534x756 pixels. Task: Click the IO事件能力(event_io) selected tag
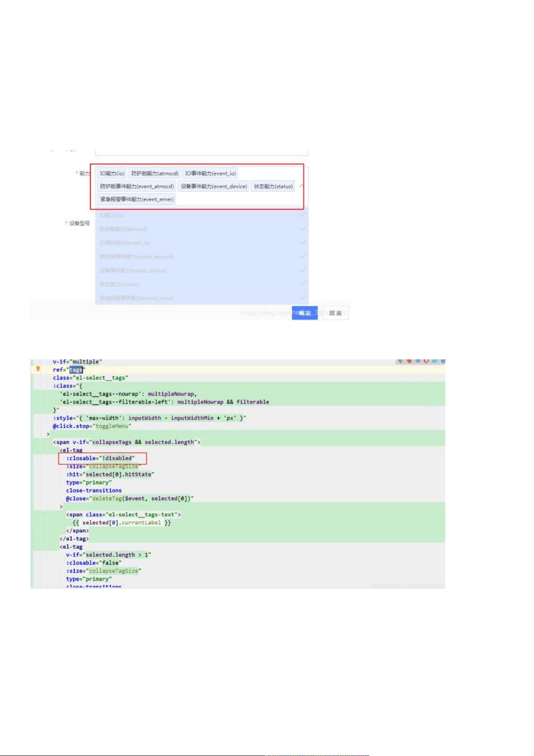210,173
